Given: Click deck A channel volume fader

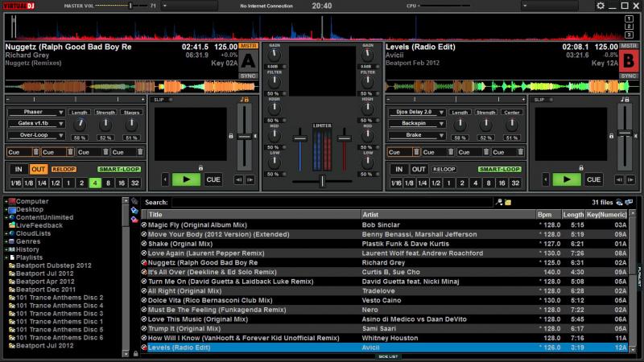Looking at the screenshot, I should click(x=299, y=138).
